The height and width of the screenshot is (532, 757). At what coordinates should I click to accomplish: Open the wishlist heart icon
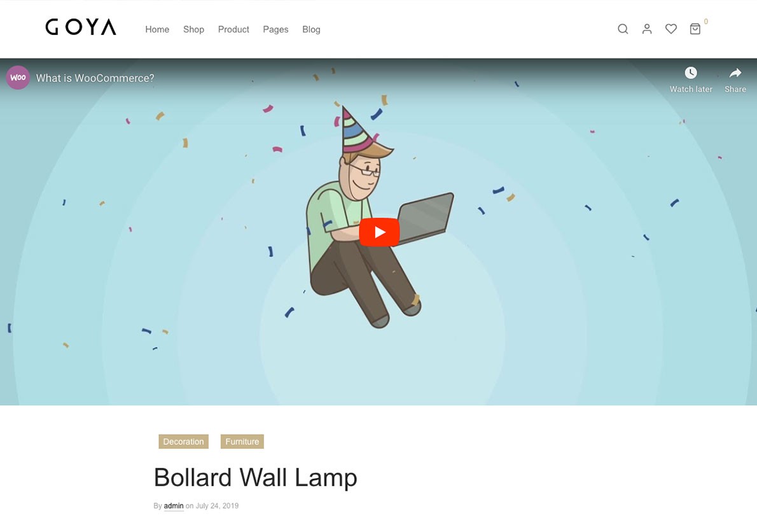(671, 29)
